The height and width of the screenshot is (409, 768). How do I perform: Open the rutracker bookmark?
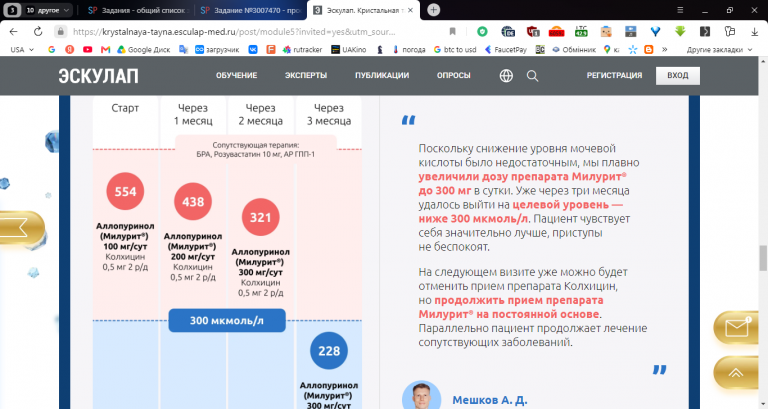303,49
